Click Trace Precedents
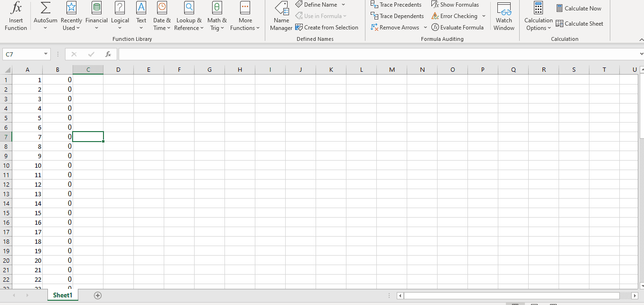 point(396,5)
